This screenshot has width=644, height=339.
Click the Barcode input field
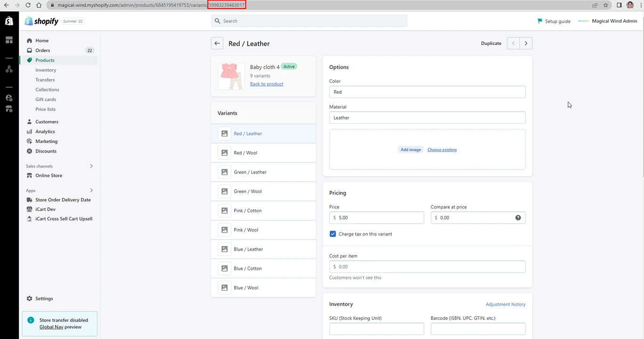coord(478,329)
